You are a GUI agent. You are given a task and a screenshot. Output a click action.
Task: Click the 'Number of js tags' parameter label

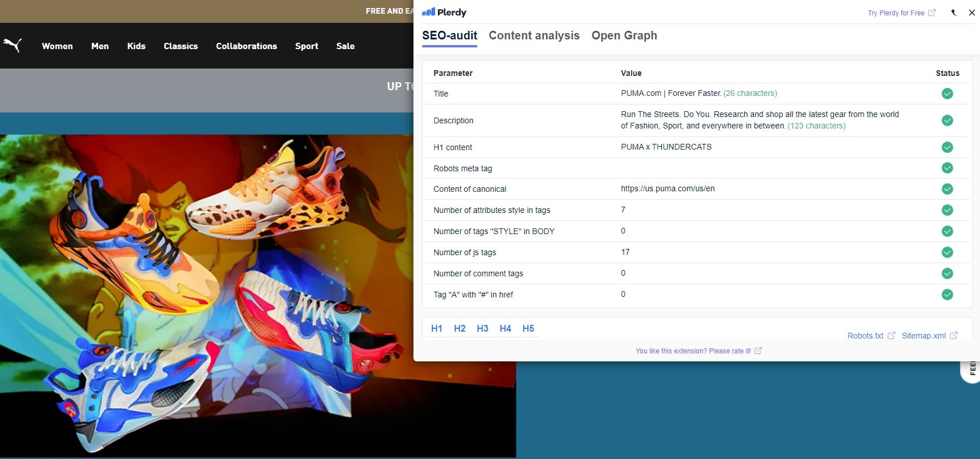pos(465,252)
